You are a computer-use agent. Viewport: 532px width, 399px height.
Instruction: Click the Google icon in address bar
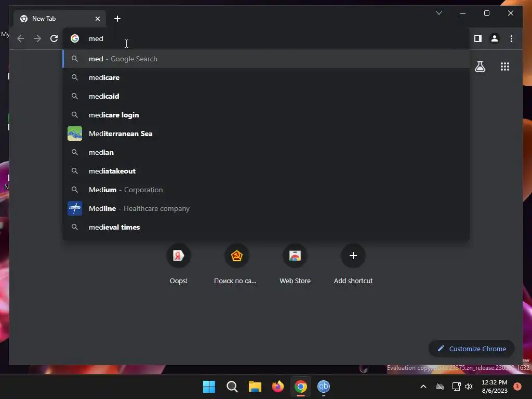pyautogui.click(x=75, y=38)
